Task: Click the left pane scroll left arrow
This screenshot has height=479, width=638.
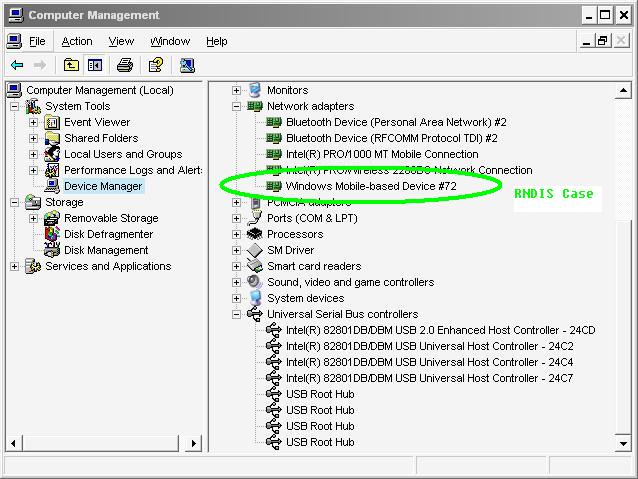Action: coord(14,443)
